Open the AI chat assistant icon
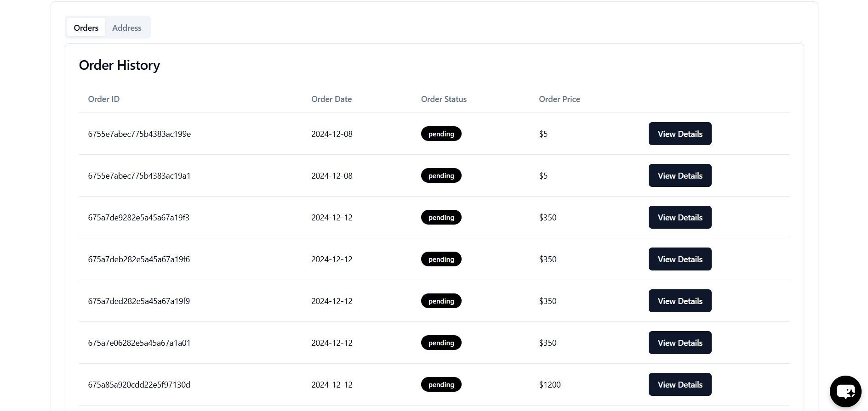 click(845, 391)
